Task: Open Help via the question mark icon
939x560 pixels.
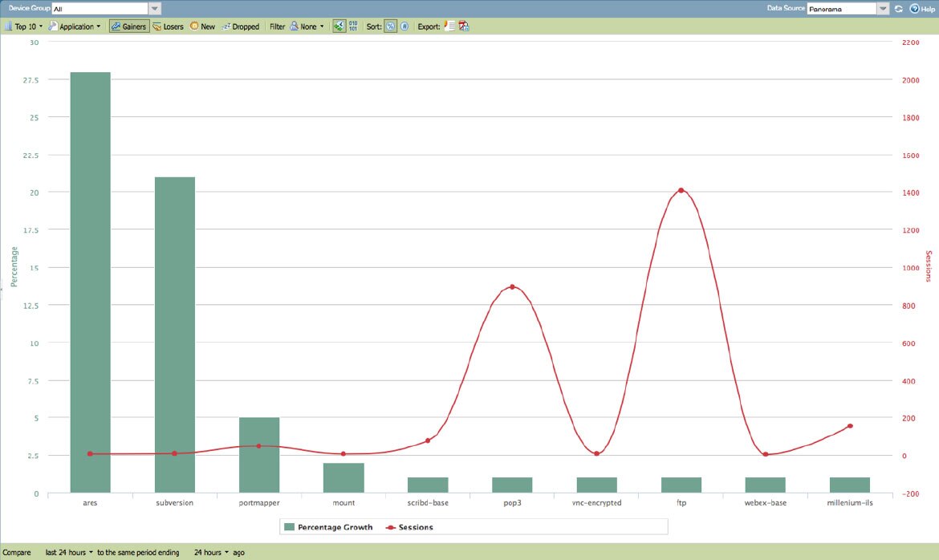Action: pos(914,8)
